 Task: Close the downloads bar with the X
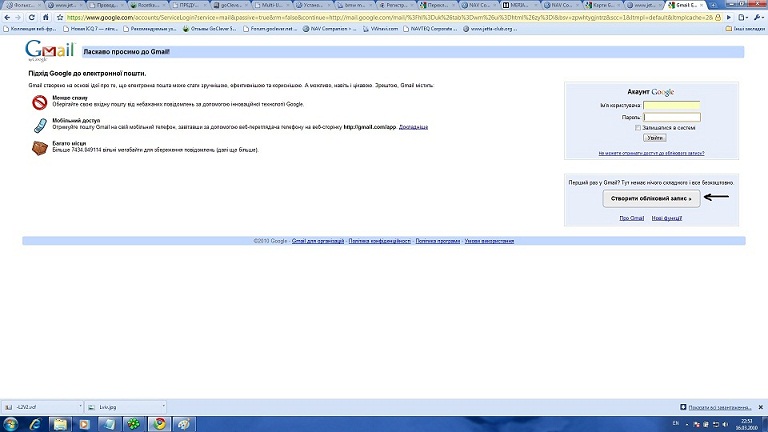(761, 407)
